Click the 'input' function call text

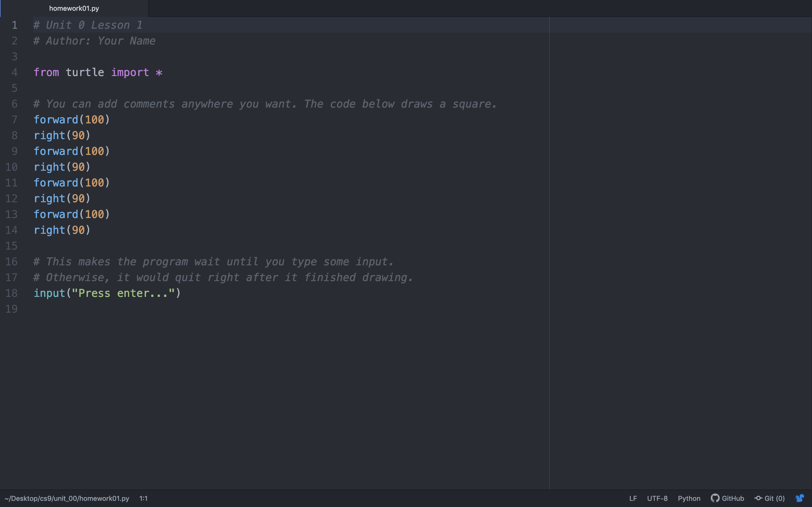tap(49, 293)
